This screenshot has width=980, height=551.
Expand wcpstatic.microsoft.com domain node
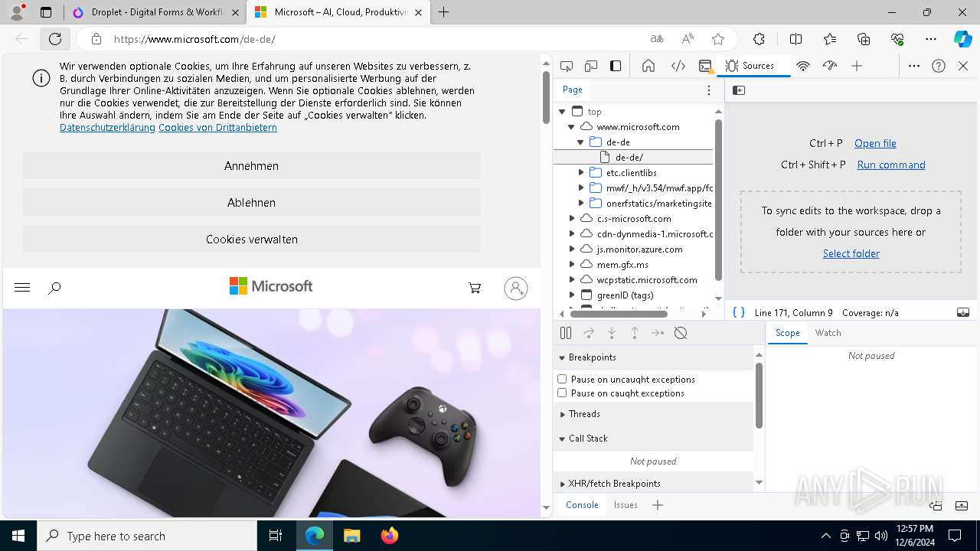(x=572, y=280)
